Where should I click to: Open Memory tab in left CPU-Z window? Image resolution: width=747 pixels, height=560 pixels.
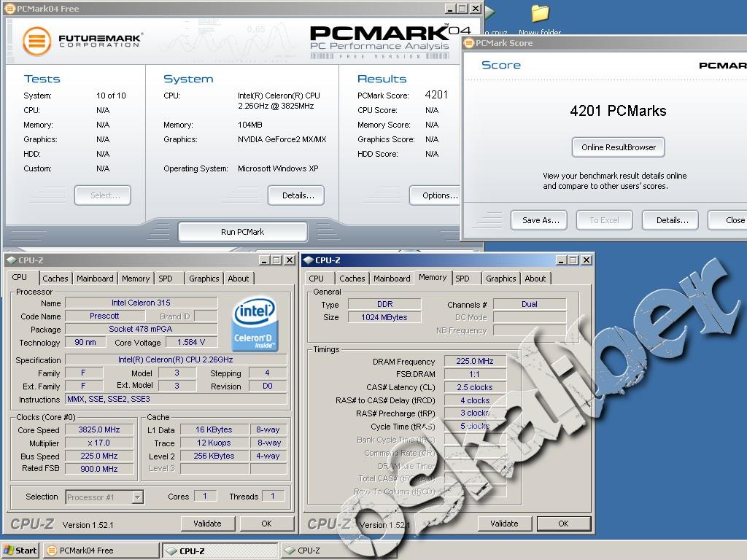tap(135, 279)
